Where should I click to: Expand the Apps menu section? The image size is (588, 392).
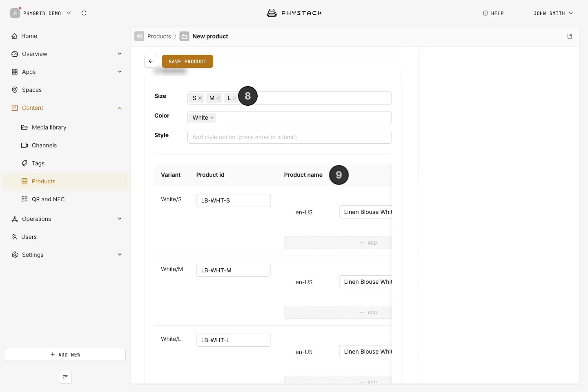120,71
